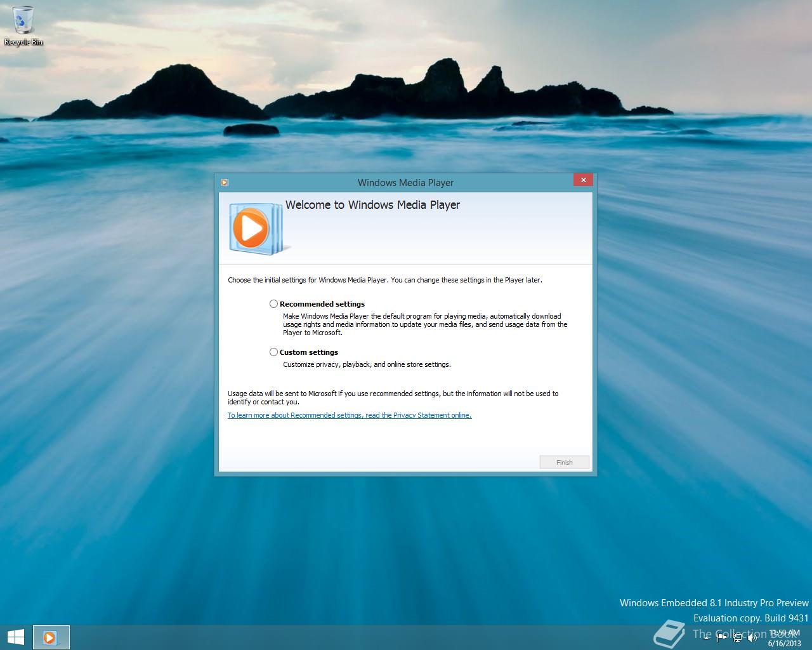Click the large Media Player logo
The height and width of the screenshot is (650, 812).
[259, 229]
